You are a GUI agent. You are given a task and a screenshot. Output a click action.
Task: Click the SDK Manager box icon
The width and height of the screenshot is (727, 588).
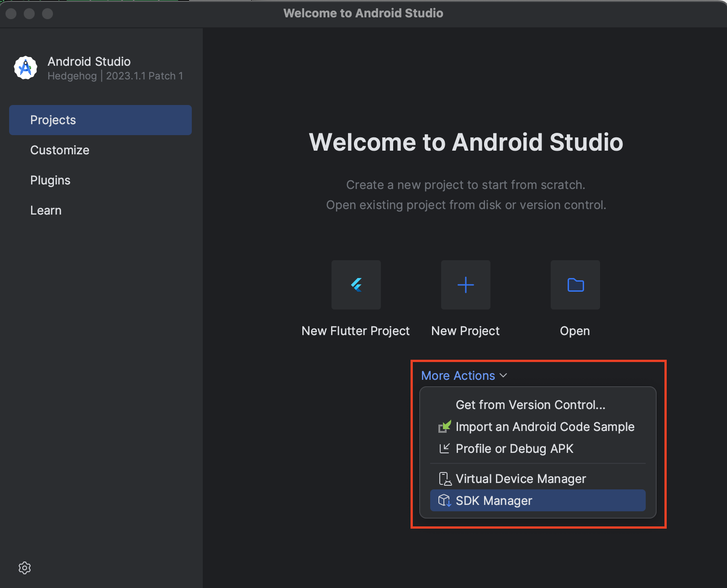pyautogui.click(x=445, y=500)
